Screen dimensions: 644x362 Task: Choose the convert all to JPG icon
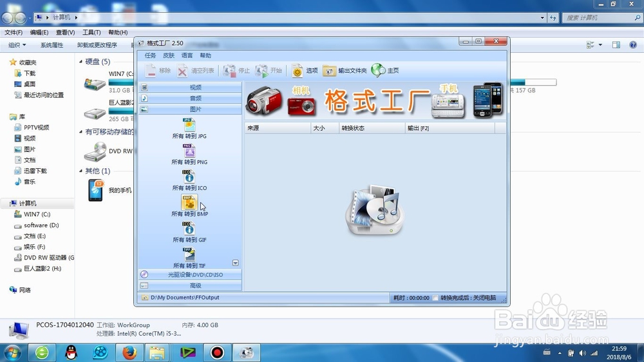(189, 125)
